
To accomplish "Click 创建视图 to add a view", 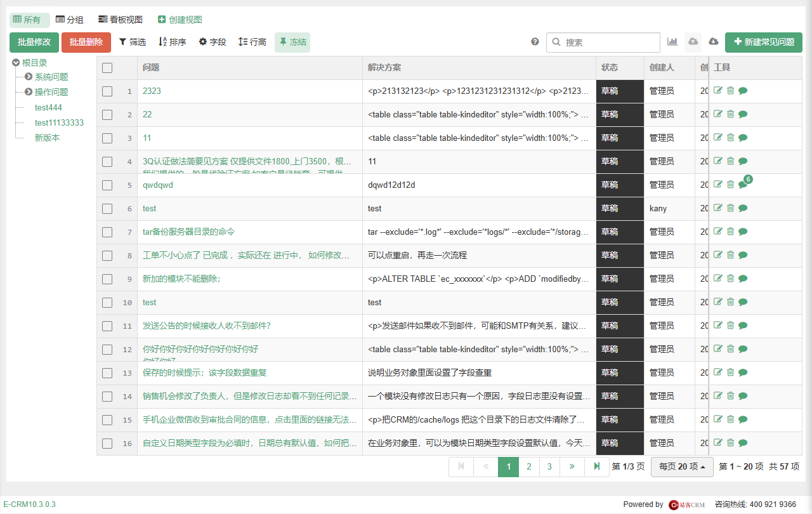I will 180,20.
